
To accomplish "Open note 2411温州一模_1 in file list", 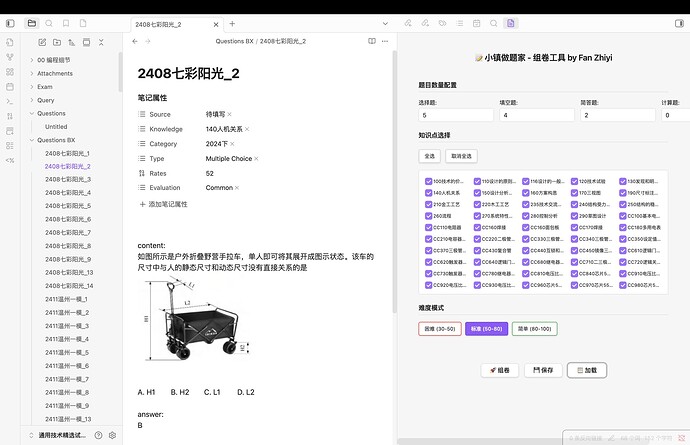I will click(x=67, y=299).
